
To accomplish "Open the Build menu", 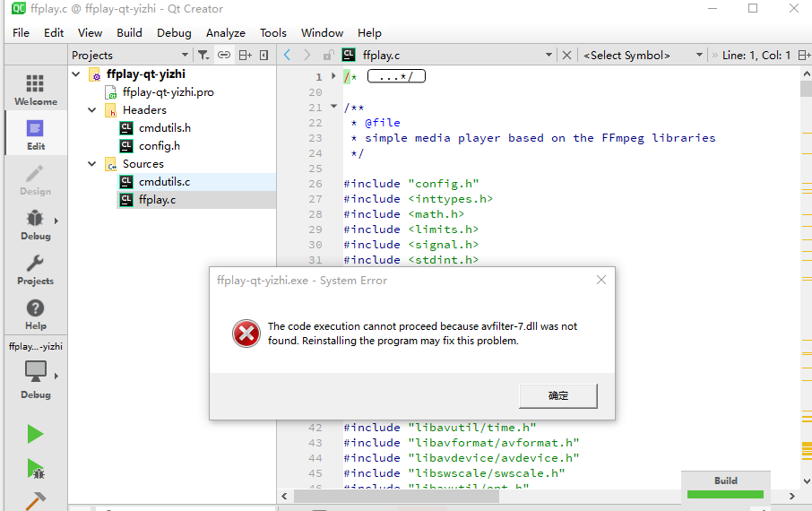I will pos(129,32).
